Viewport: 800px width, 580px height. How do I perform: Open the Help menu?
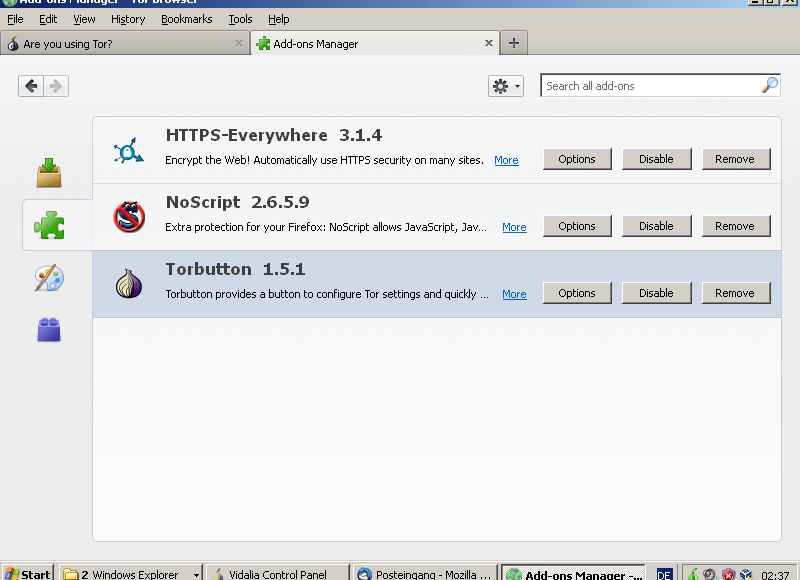click(279, 19)
